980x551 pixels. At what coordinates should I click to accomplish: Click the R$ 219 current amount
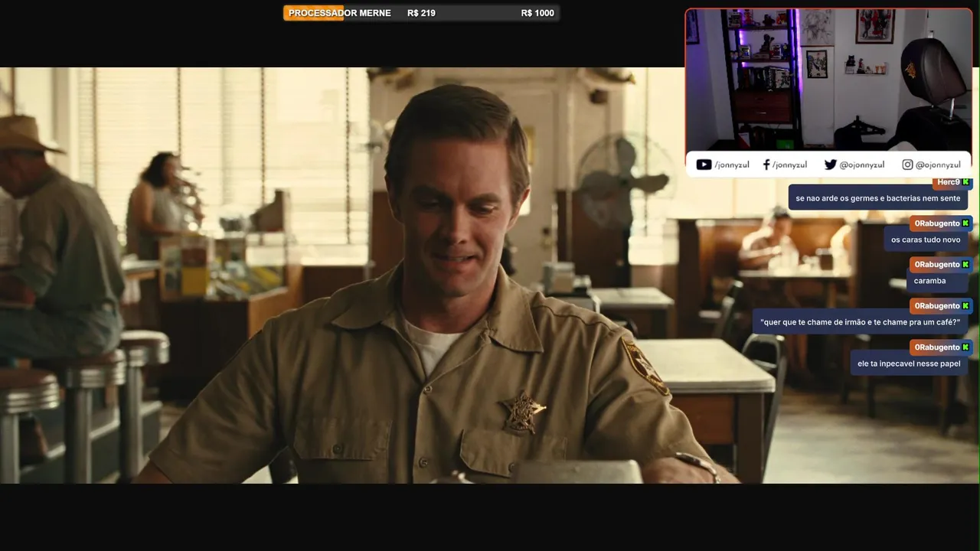pyautogui.click(x=421, y=13)
